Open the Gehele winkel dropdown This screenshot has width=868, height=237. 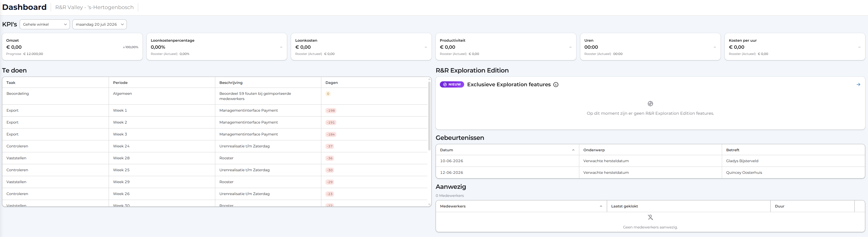point(45,24)
